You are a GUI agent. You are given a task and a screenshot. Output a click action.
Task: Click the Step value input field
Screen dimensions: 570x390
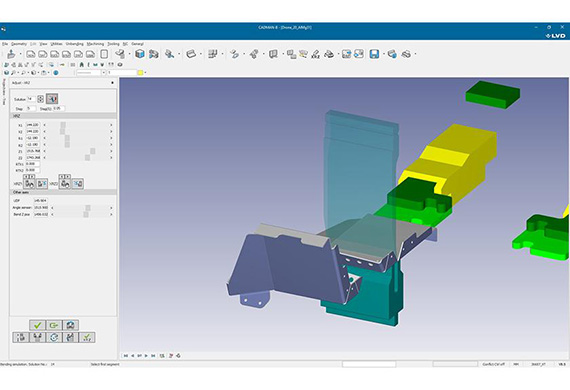pos(31,108)
